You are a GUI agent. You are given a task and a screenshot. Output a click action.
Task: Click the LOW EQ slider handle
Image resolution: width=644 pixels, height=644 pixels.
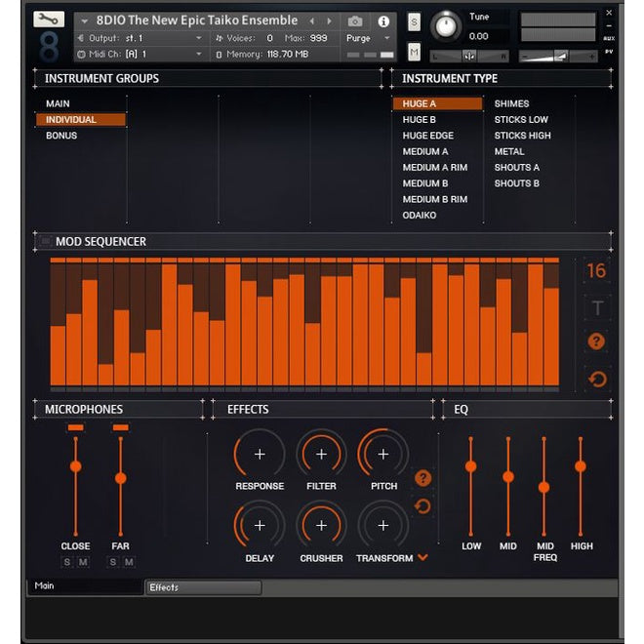pos(470,466)
